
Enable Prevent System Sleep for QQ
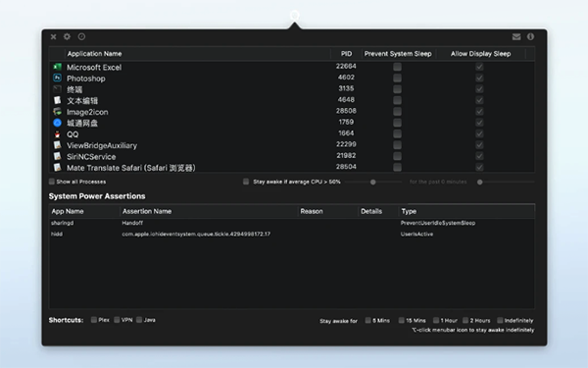397,133
